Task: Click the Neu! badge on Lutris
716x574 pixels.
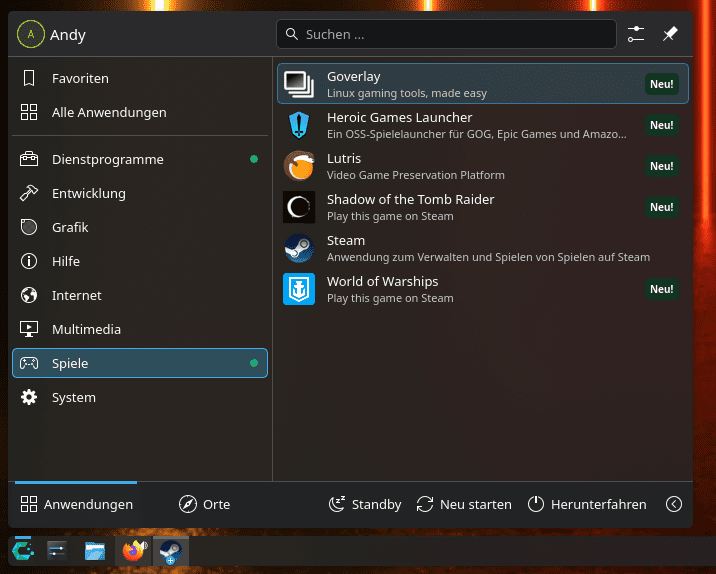Action: [x=662, y=166]
